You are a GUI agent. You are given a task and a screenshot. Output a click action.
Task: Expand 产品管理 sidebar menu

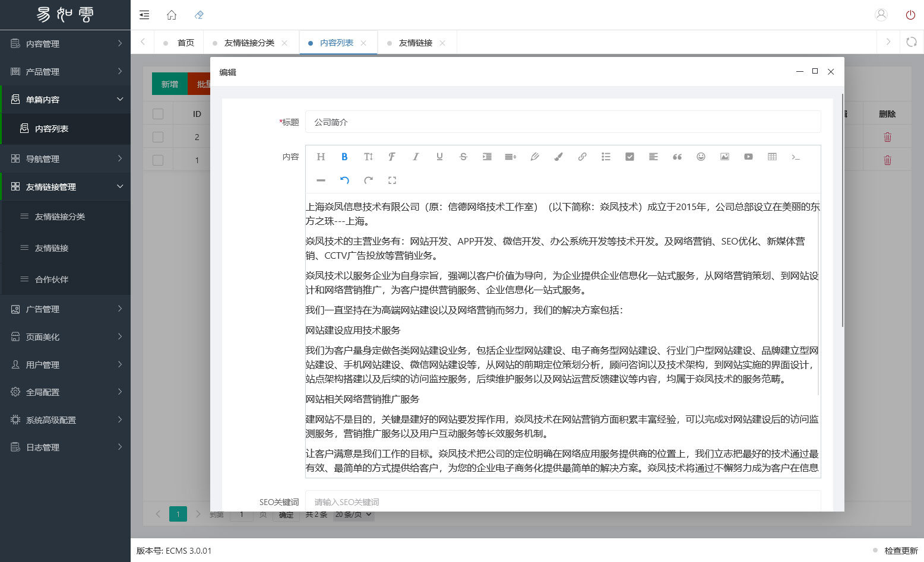click(65, 72)
